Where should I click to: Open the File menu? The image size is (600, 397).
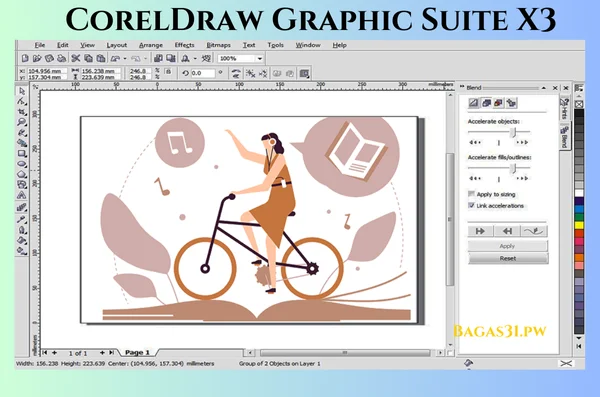40,45
